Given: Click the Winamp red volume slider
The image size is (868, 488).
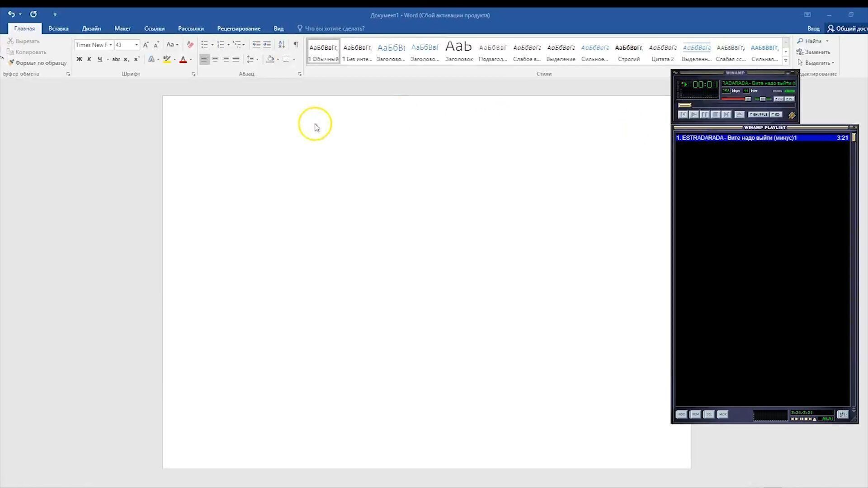Looking at the screenshot, I should 736,99.
